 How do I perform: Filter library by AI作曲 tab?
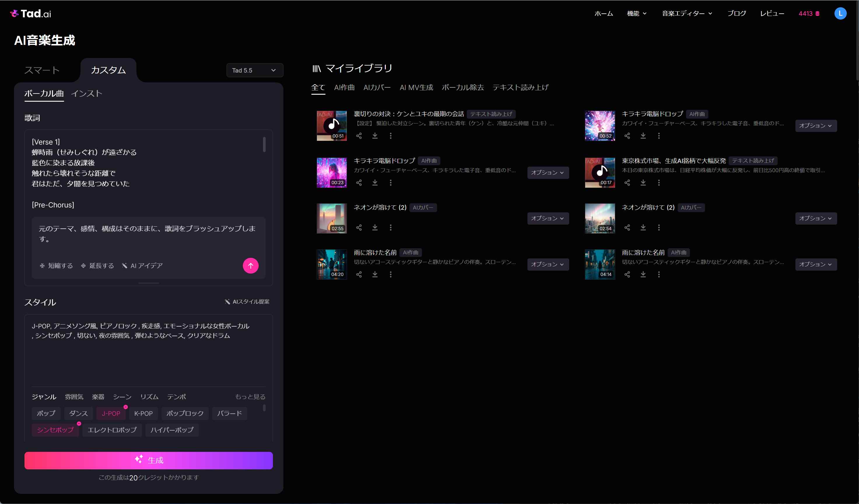[x=344, y=87]
